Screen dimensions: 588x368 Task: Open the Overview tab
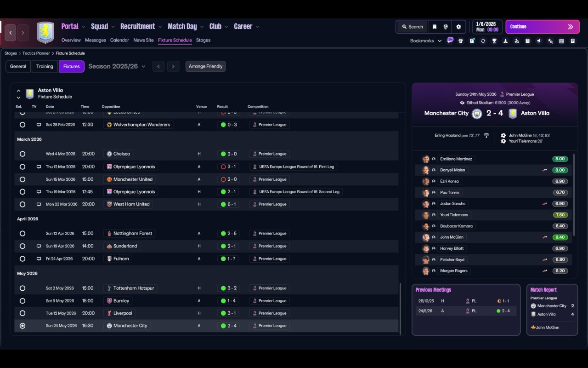click(71, 40)
